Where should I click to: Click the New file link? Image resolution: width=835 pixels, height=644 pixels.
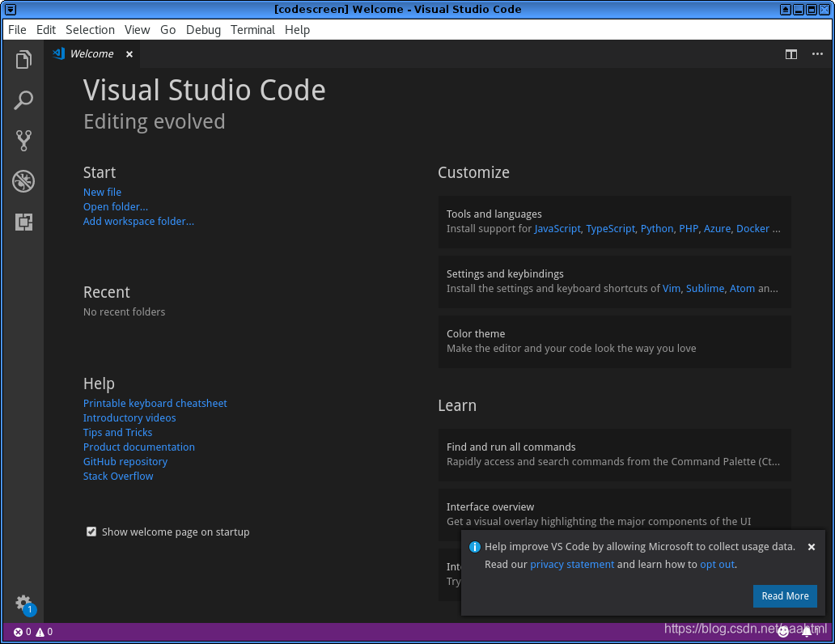point(102,193)
